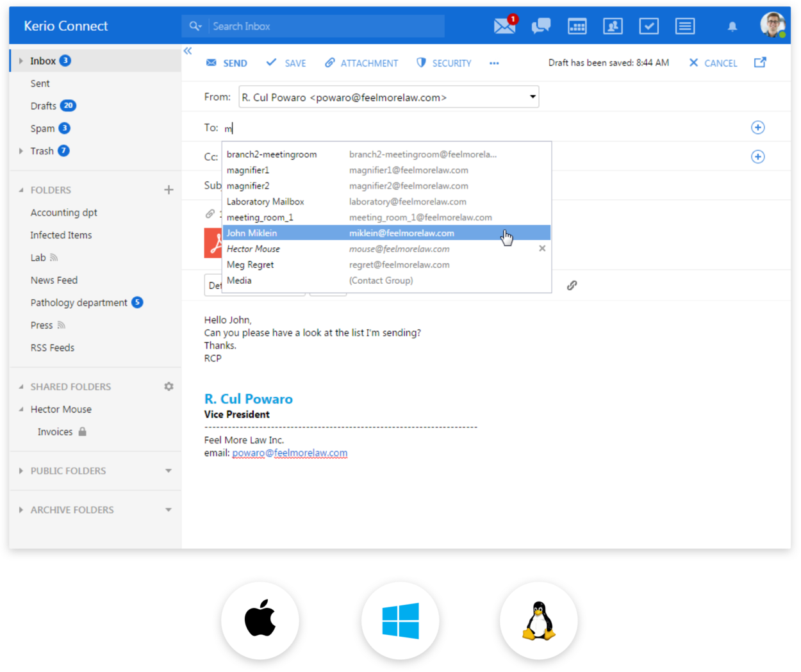
Task: Open compose in a new window icon
Action: 760,62
